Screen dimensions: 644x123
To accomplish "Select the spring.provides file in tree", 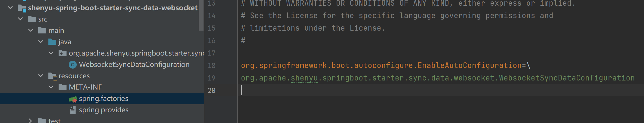I will pyautogui.click(x=103, y=110).
